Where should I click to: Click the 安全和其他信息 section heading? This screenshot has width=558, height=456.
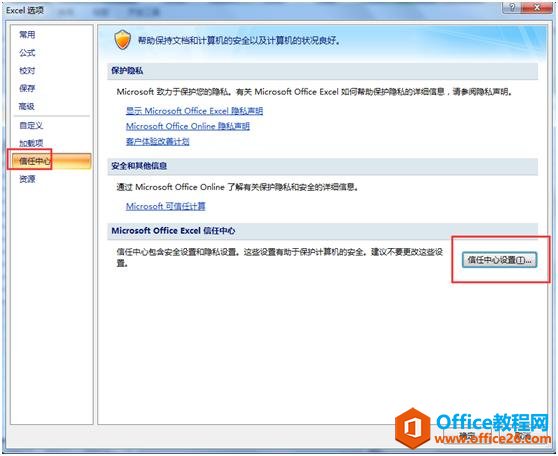tap(139, 166)
